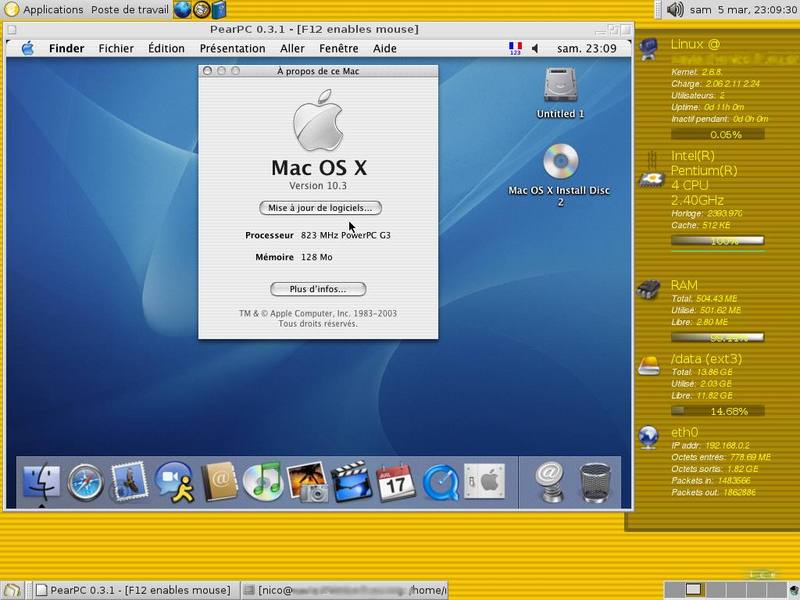Click the CPU 100% usage bar
The width and height of the screenshot is (800, 600).
717,241
